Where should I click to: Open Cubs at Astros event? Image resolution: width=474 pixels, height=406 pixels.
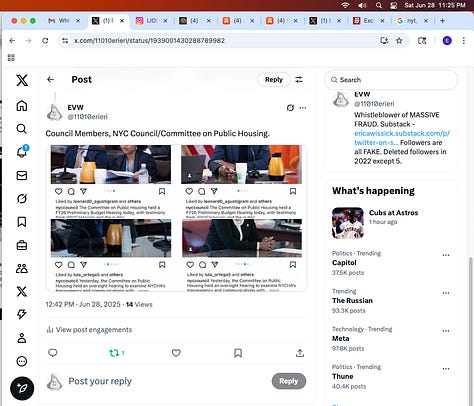[x=391, y=223]
